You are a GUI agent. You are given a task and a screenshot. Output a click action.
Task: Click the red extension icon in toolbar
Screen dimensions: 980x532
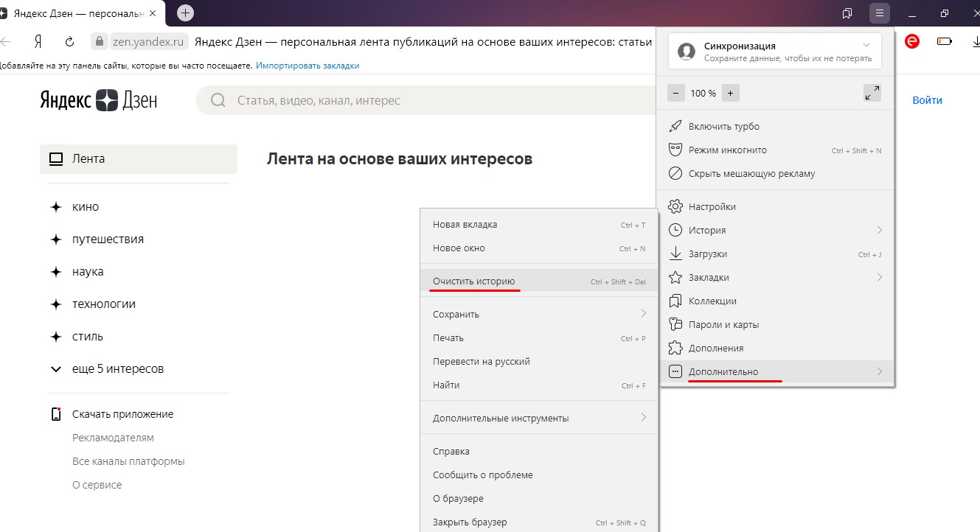coord(912,42)
